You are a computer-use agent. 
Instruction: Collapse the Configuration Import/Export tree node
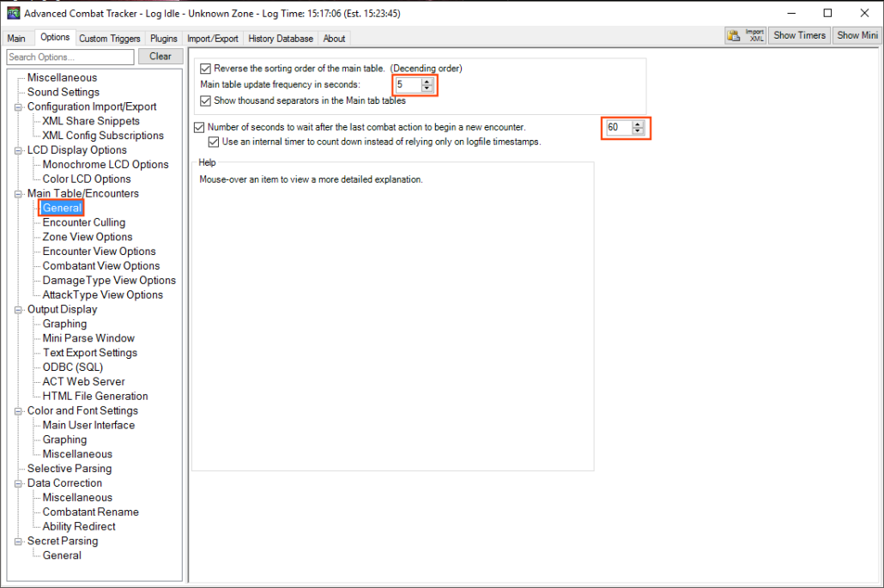click(x=18, y=107)
